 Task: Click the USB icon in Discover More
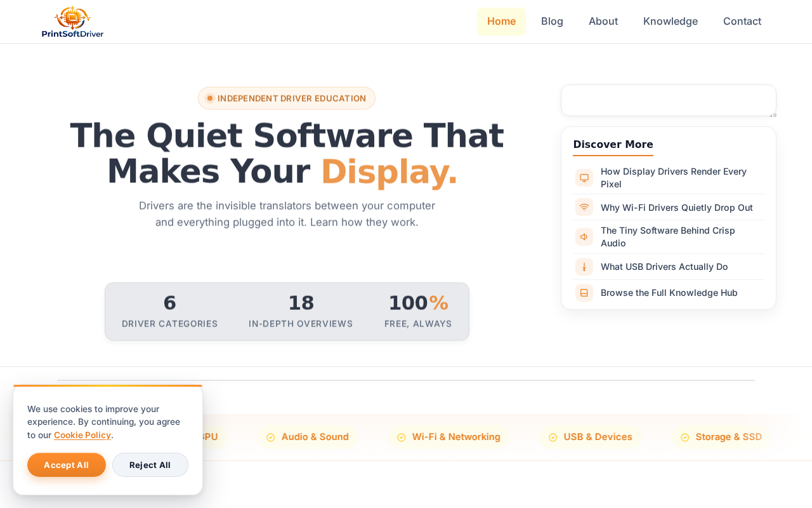point(584,267)
